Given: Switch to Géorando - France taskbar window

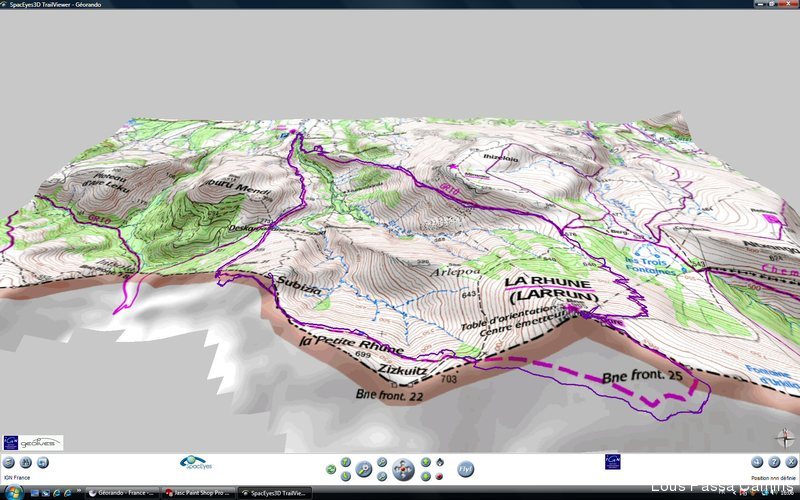Looking at the screenshot, I should click(x=122, y=492).
